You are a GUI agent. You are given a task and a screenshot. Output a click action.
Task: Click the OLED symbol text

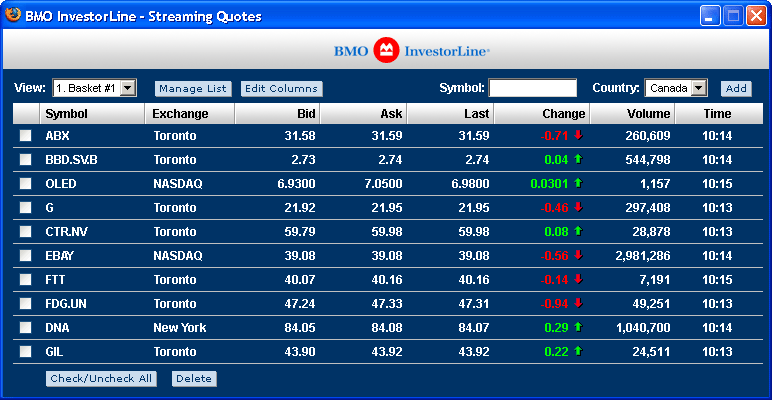click(61, 184)
